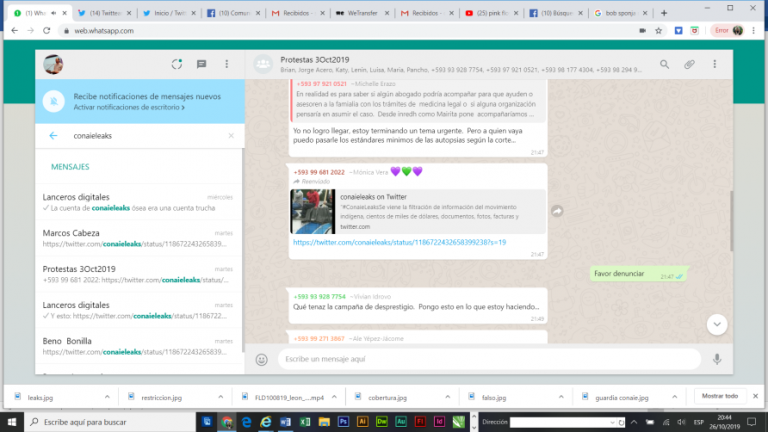This screenshot has width=768, height=432.
Task: Open the chat header three-dot menu
Action: (x=714, y=65)
